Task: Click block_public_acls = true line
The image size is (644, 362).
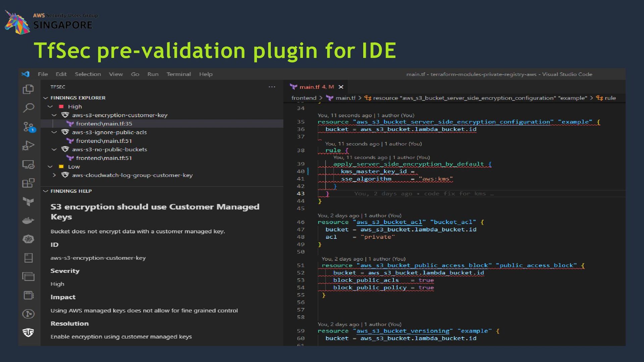Action: [383, 280]
